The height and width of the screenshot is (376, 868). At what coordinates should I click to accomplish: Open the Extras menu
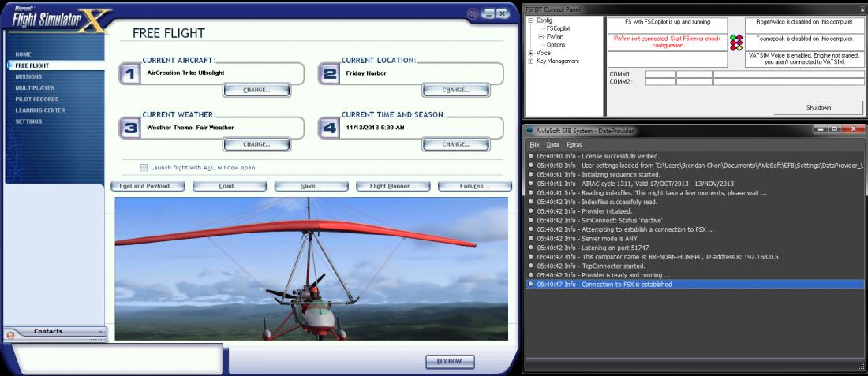pos(574,145)
